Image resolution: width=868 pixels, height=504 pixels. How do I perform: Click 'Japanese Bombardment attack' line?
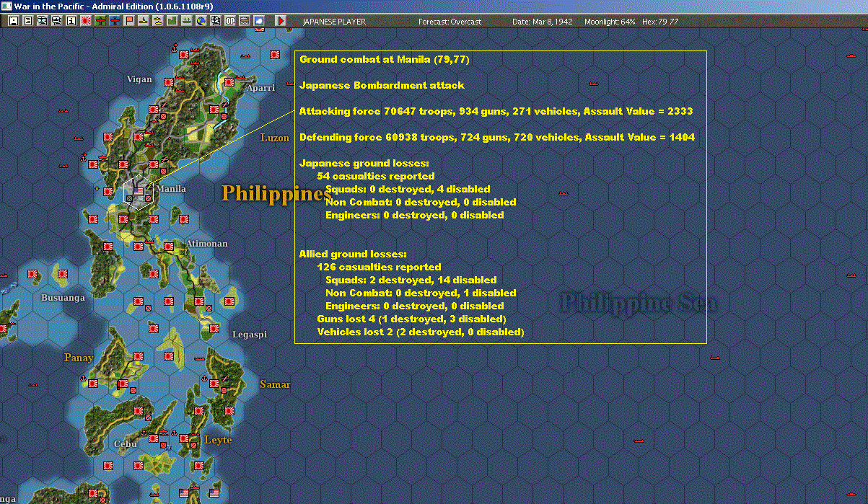tap(382, 85)
